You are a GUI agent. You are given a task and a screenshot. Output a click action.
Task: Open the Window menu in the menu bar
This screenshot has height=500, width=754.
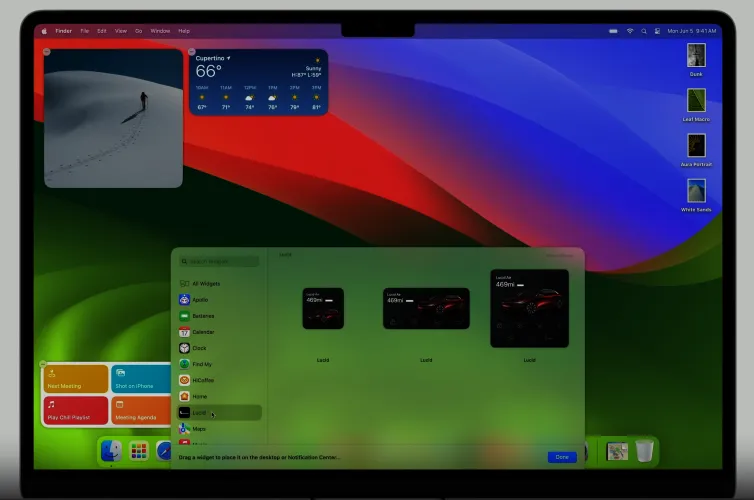pyautogui.click(x=160, y=31)
